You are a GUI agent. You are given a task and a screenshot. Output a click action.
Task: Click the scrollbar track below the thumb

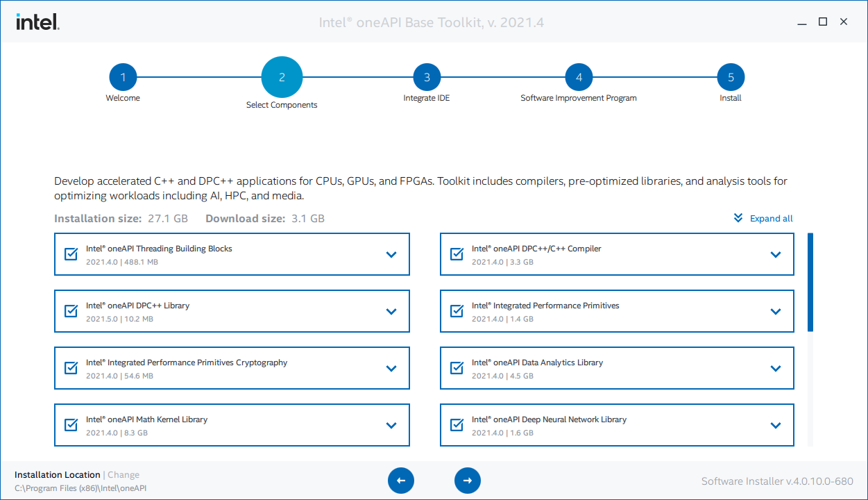[810, 389]
